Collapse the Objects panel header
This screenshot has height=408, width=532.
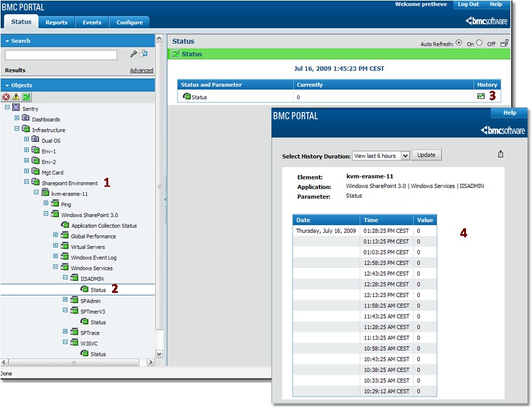[78, 85]
